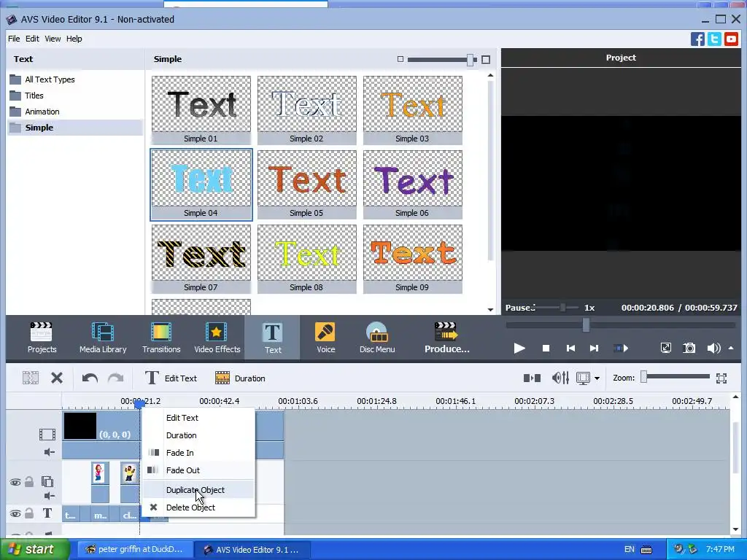The image size is (747, 560).
Task: Click the Produce button
Action: [446, 338]
